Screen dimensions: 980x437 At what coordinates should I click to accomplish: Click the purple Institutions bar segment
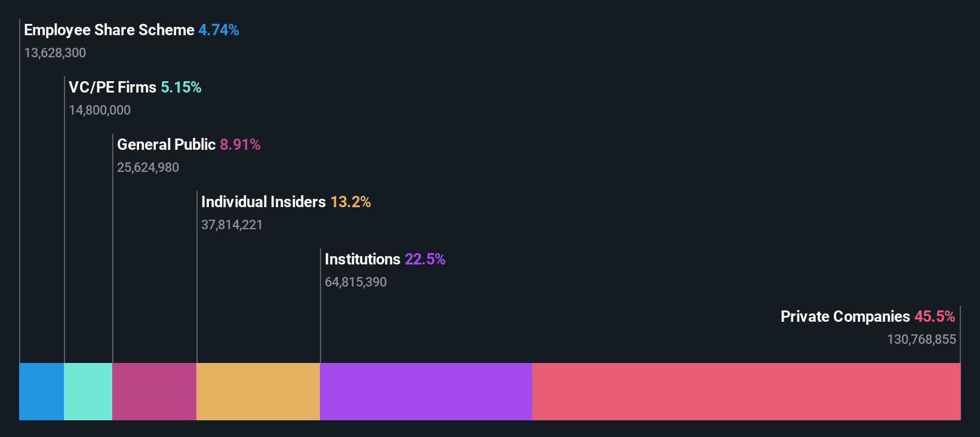point(426,392)
